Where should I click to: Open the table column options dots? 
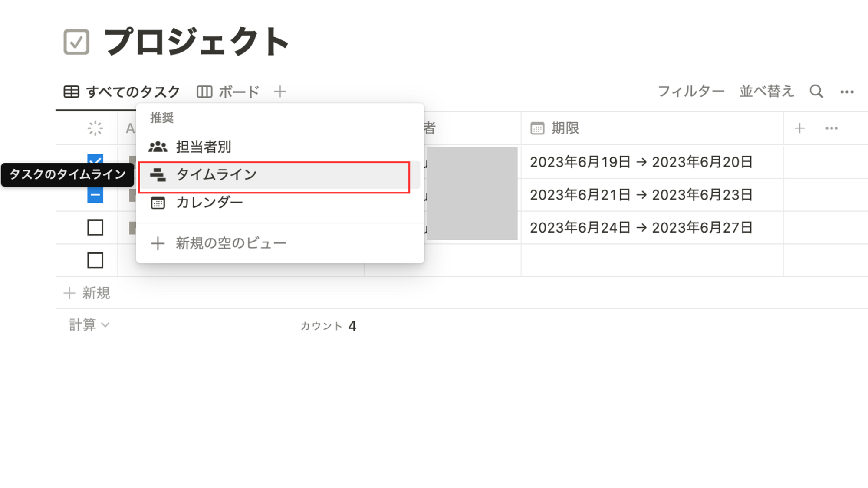tap(832, 128)
